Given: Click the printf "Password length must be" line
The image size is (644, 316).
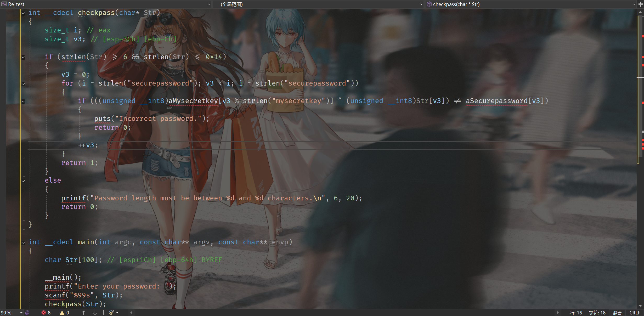Looking at the screenshot, I should pyautogui.click(x=212, y=198).
